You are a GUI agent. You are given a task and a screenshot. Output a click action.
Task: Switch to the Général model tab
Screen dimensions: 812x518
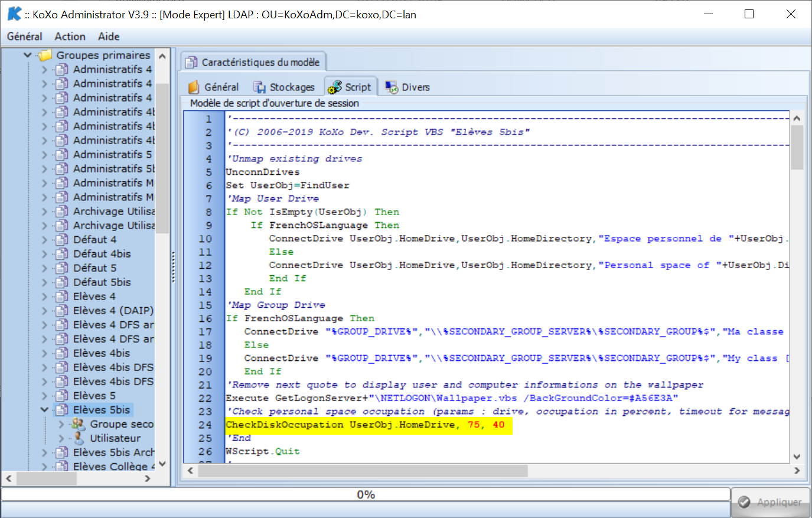pos(214,87)
